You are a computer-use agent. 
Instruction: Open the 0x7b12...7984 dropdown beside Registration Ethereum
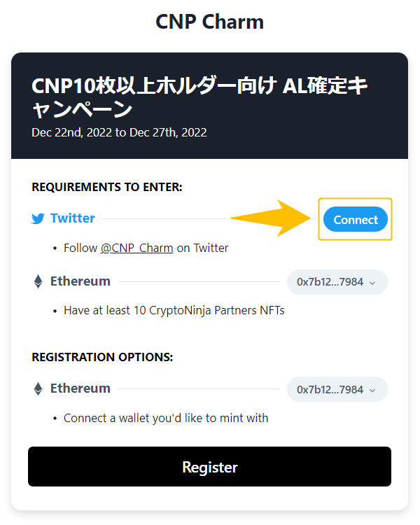[x=337, y=389]
